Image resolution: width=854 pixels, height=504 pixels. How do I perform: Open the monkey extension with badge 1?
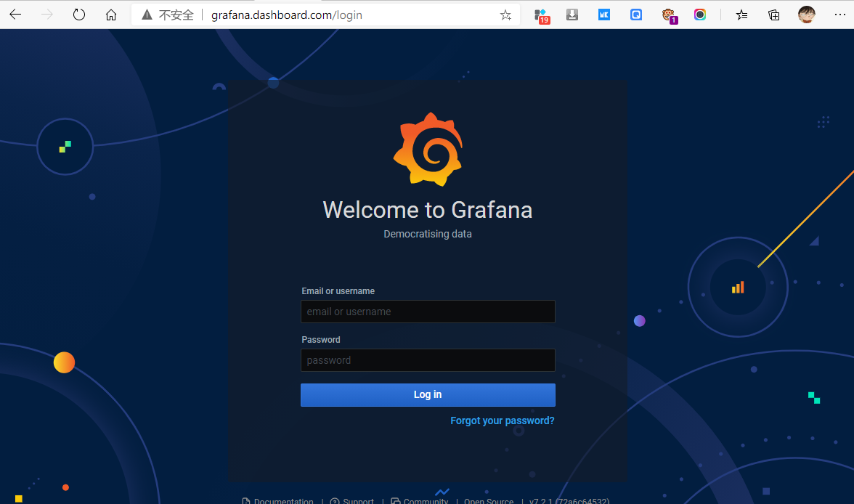[x=669, y=16]
